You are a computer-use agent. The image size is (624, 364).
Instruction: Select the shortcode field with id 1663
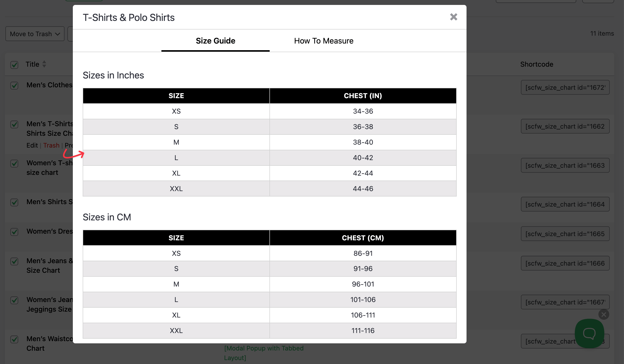click(565, 165)
